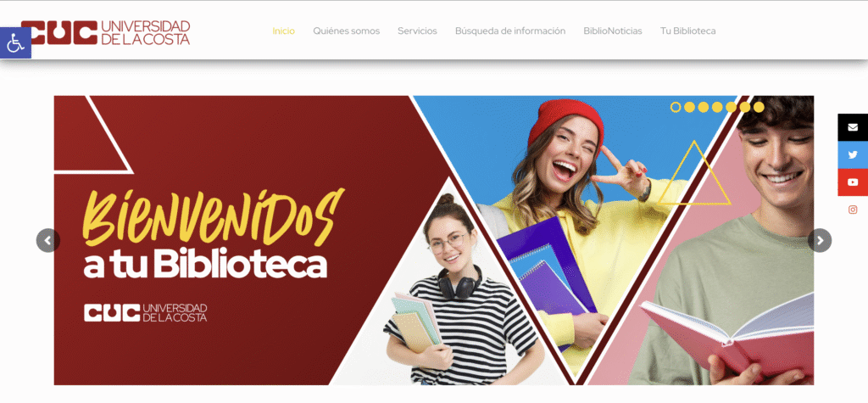Expand Búsqueda de información menu
This screenshot has height=403, width=868.
click(x=509, y=31)
